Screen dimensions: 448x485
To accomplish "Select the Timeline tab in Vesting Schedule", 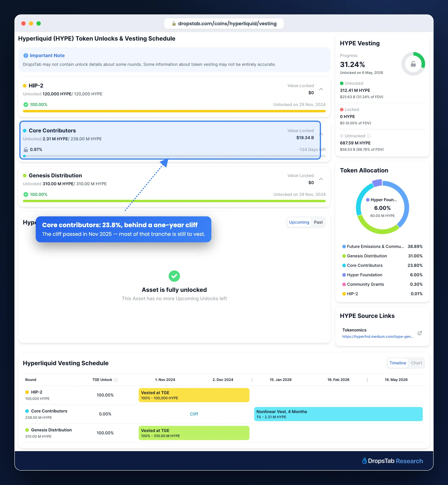I will click(x=398, y=363).
